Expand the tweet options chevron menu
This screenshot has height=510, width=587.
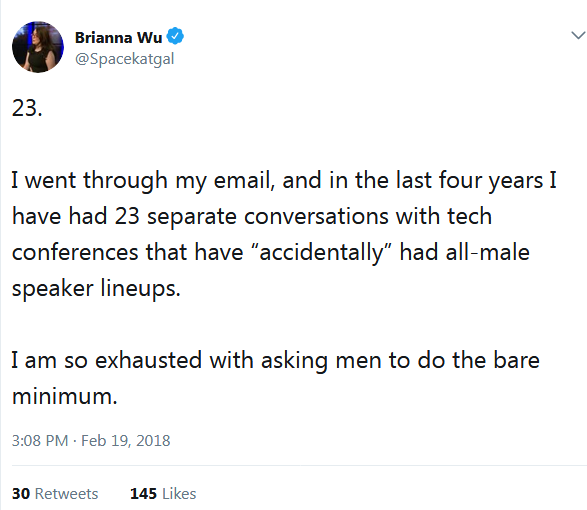578,36
